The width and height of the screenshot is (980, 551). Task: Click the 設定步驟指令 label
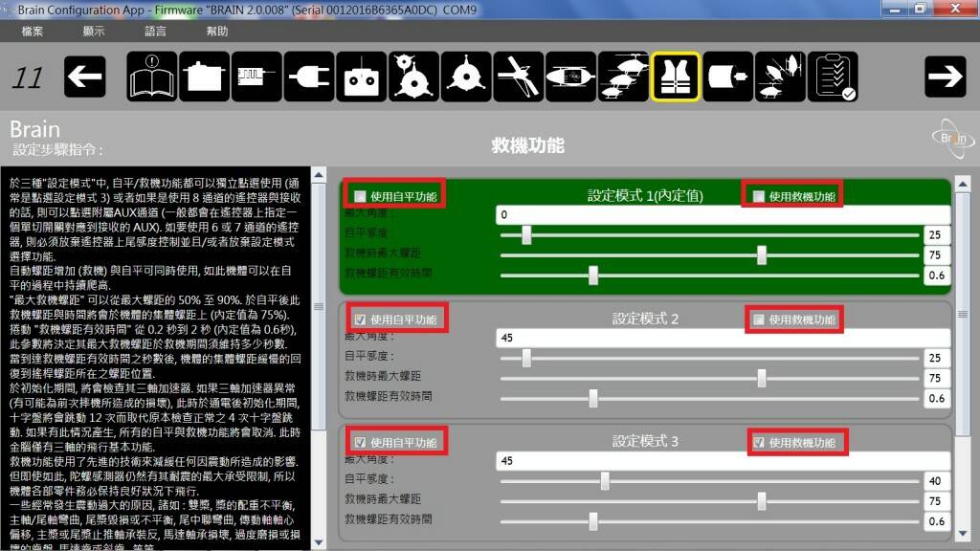tap(58, 150)
